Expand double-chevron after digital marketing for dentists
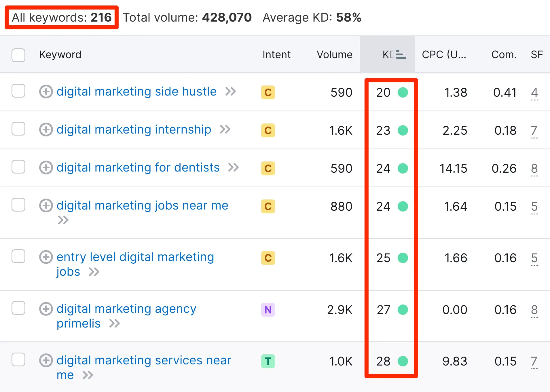Screen dimensions: 550x392 pyautogui.click(x=234, y=168)
